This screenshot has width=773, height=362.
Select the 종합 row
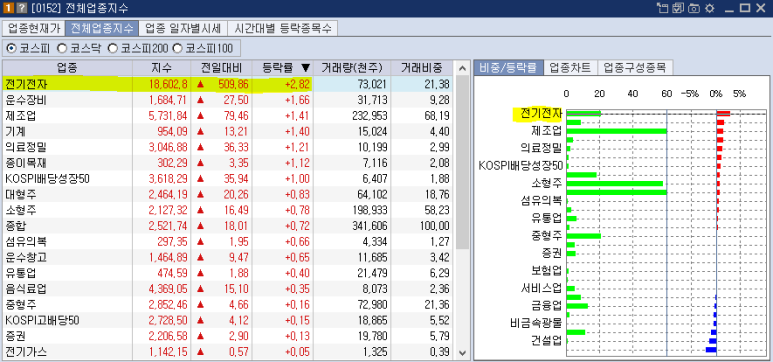click(x=227, y=226)
